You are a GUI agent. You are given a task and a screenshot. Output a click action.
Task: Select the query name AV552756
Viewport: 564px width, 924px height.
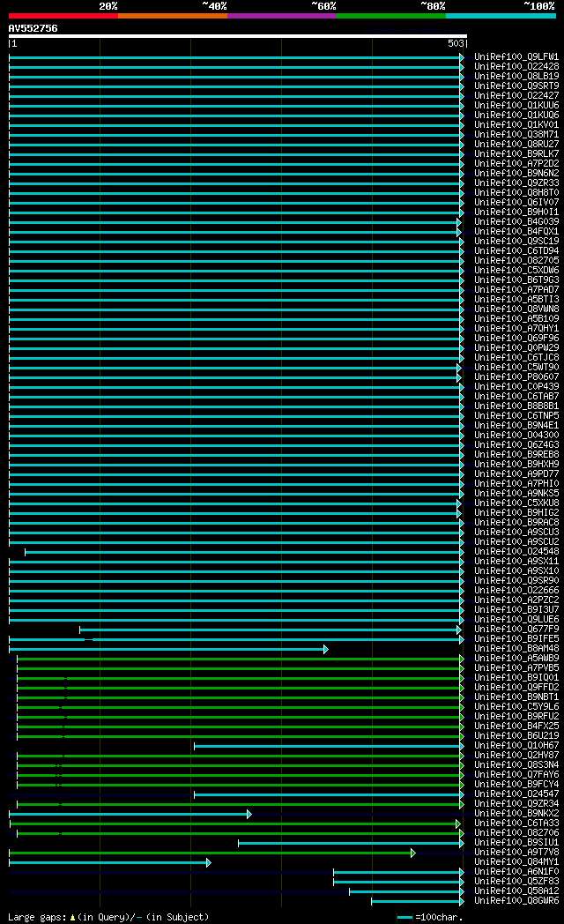tap(33, 28)
